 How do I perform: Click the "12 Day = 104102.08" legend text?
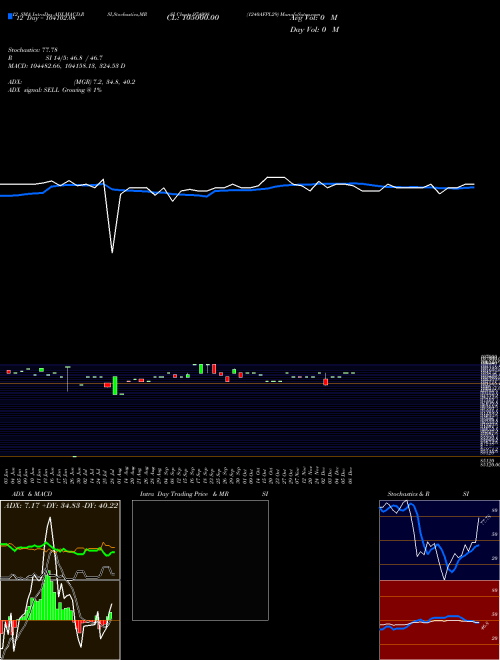pos(45,18)
